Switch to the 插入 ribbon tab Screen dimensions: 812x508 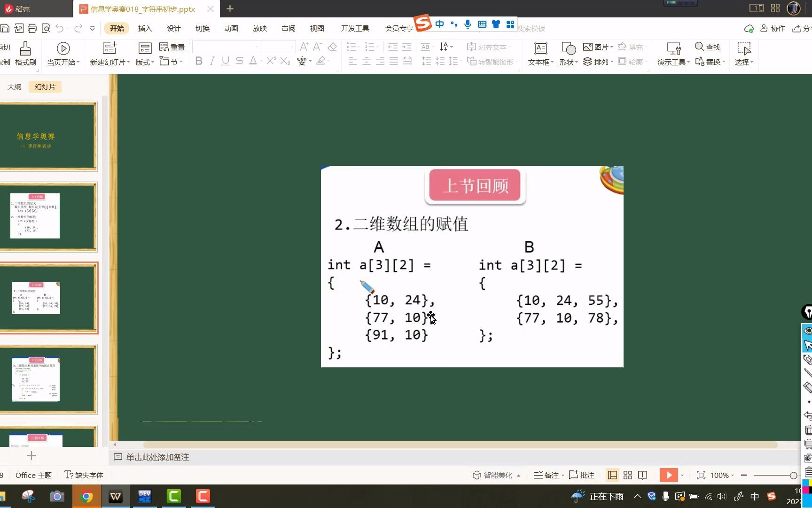click(145, 28)
